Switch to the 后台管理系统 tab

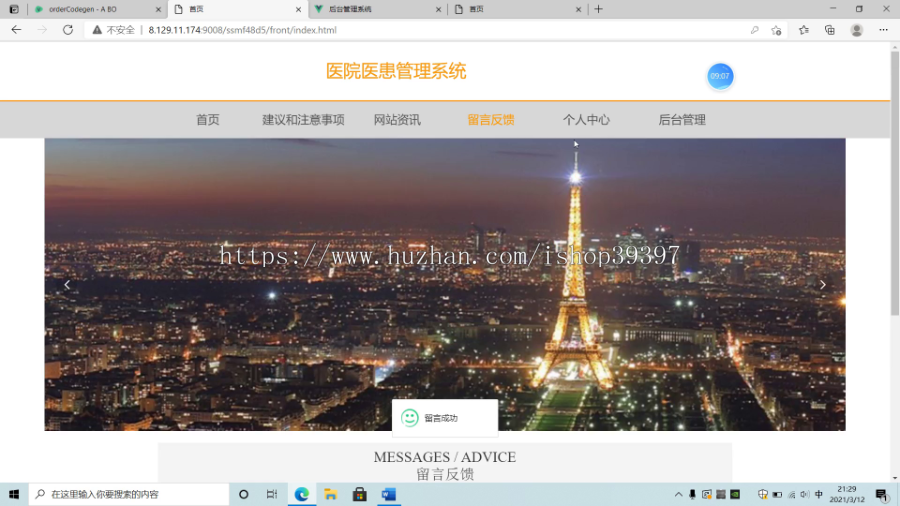pyautogui.click(x=377, y=9)
